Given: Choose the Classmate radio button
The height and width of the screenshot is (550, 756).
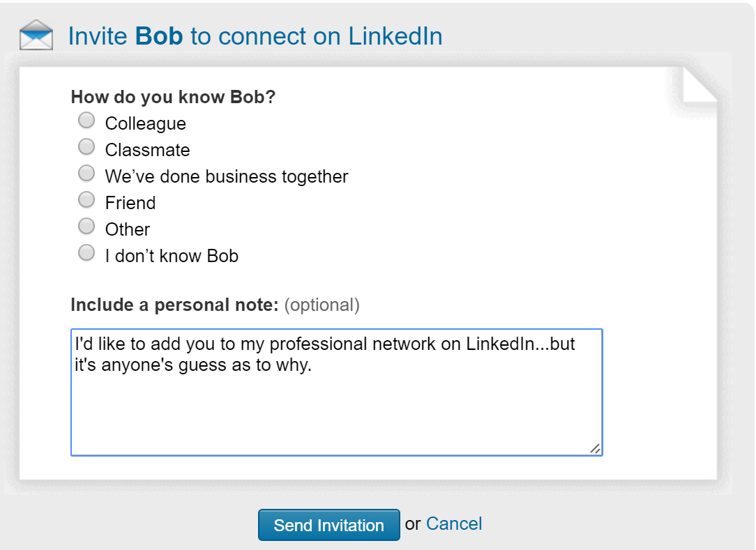Looking at the screenshot, I should (86, 147).
